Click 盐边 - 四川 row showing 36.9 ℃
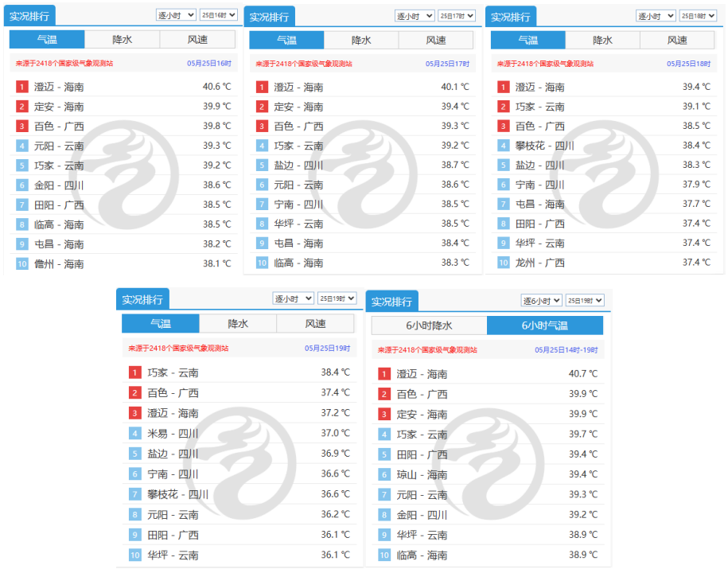Image resolution: width=728 pixels, height=573 pixels. (239, 454)
